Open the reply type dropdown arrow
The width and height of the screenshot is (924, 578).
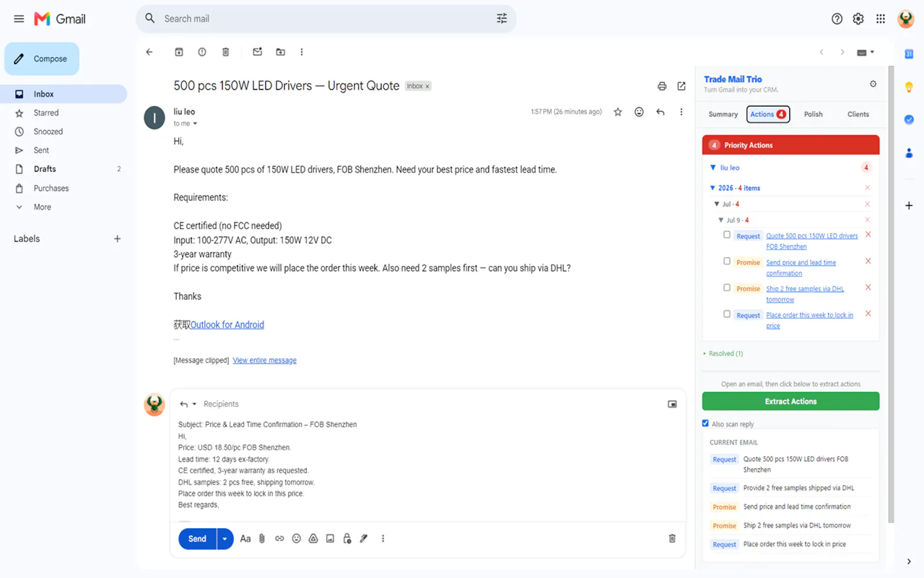pos(195,404)
